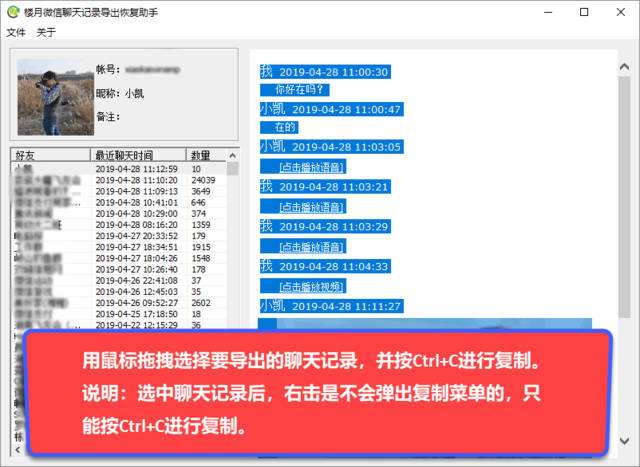The image size is (640, 467).
Task: Click the header 我 2019-04-28 11:00:30
Action: (x=325, y=72)
